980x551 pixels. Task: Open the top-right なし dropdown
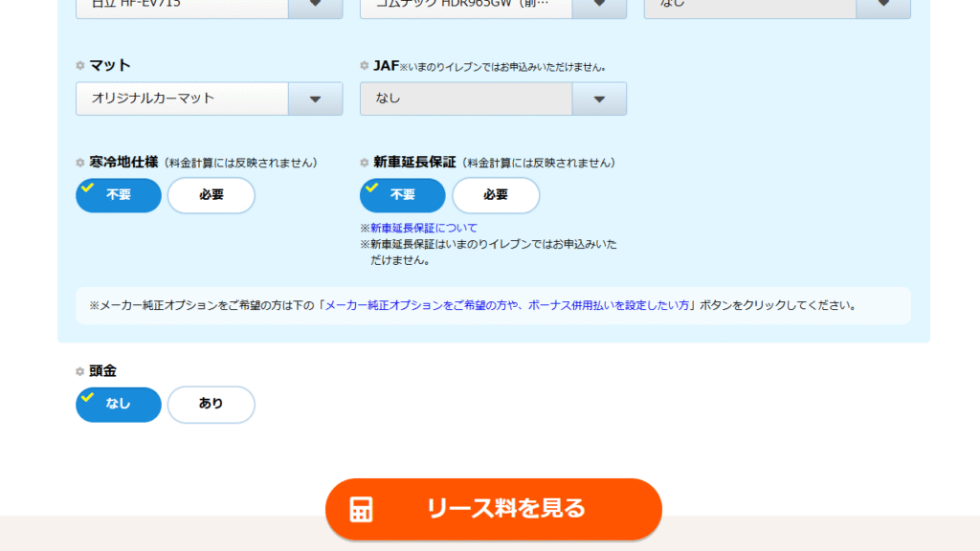point(777,9)
